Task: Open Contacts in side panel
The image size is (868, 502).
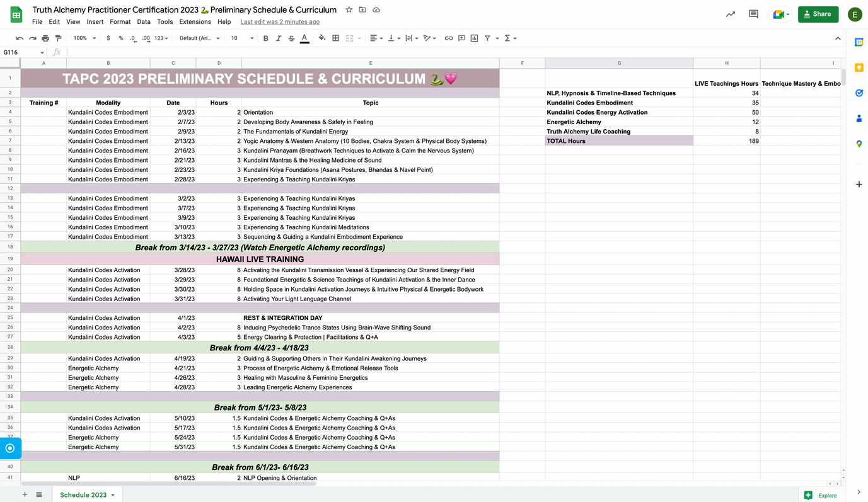Action: coord(859,118)
